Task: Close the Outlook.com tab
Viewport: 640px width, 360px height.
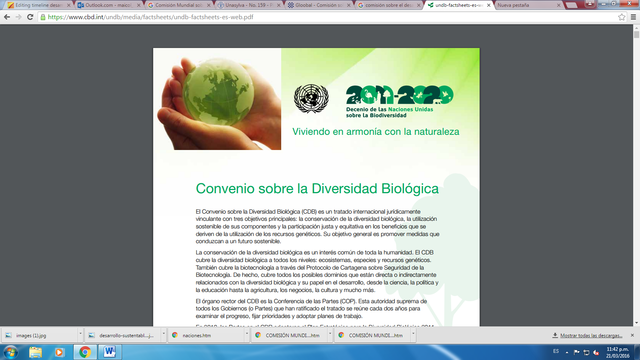Action: click(138, 5)
